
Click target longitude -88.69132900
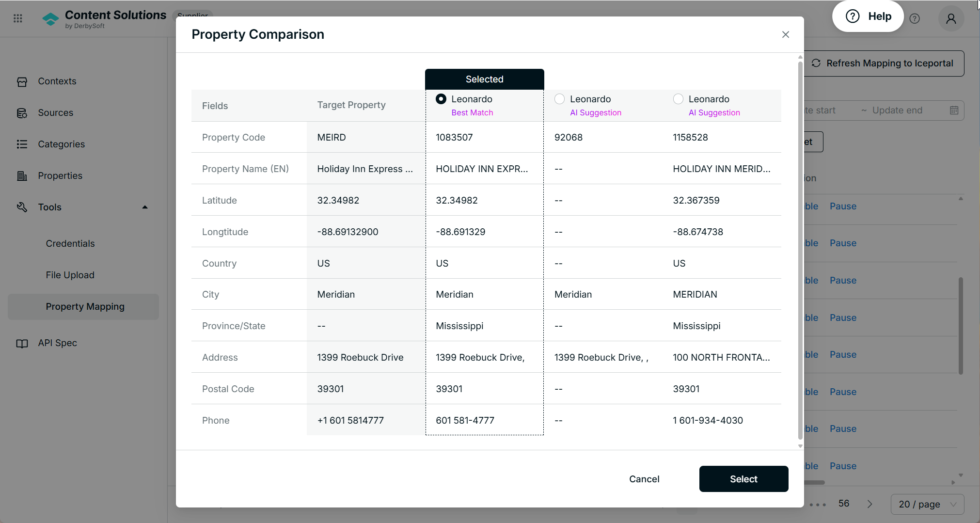pyautogui.click(x=348, y=232)
